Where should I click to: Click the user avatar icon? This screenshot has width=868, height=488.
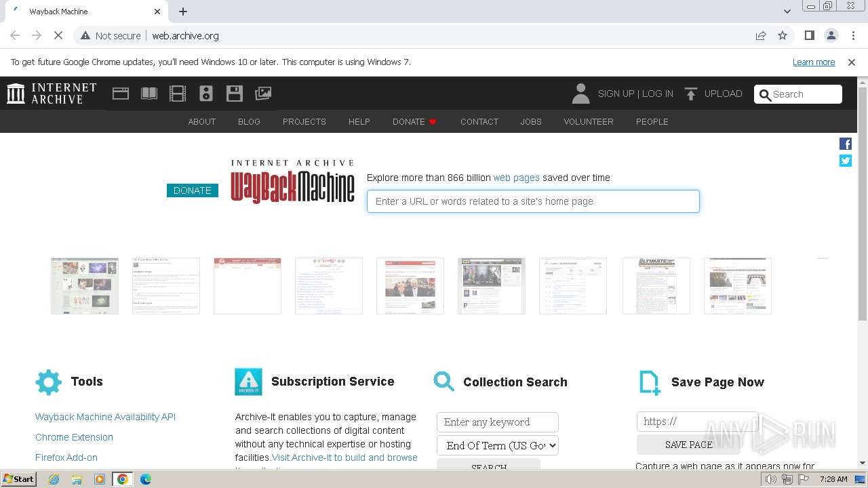[580, 94]
